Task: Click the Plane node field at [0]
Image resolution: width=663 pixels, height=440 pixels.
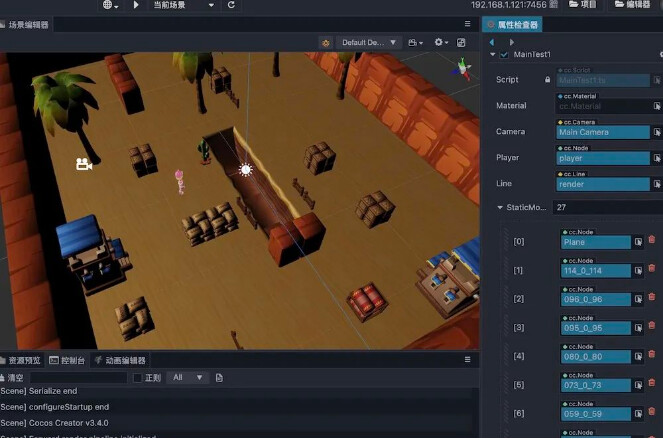Action: coord(595,242)
